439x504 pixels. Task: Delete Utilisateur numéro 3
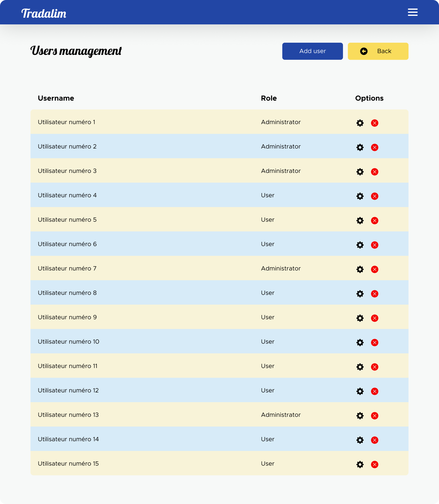[x=375, y=172]
